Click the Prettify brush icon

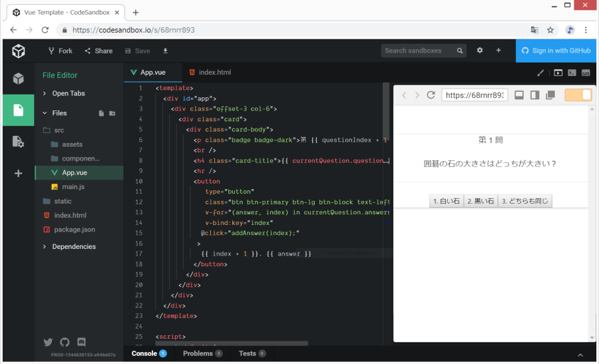pos(540,73)
